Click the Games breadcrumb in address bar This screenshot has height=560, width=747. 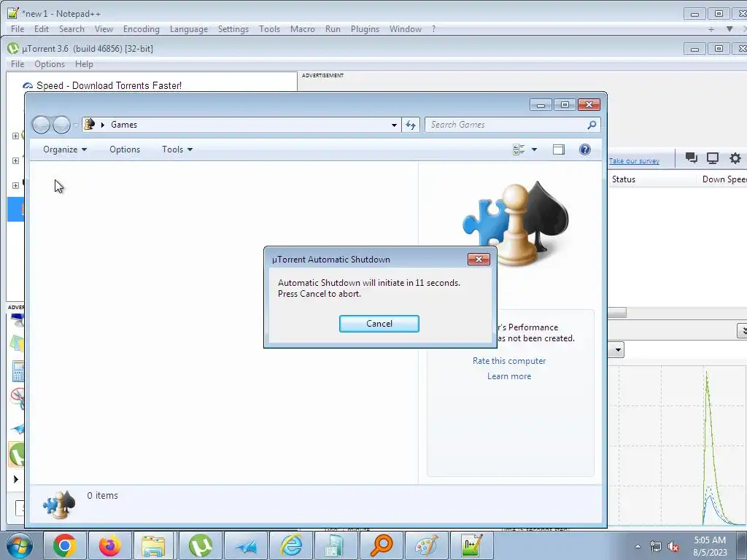tap(124, 125)
